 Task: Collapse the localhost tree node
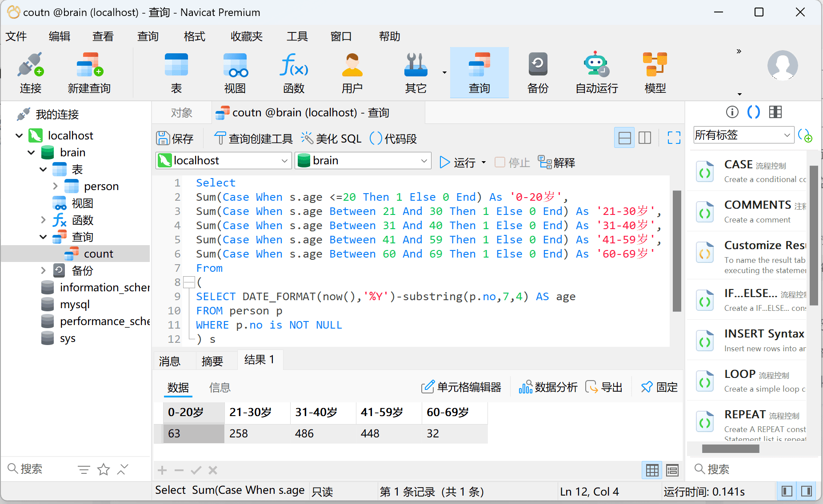(x=19, y=135)
